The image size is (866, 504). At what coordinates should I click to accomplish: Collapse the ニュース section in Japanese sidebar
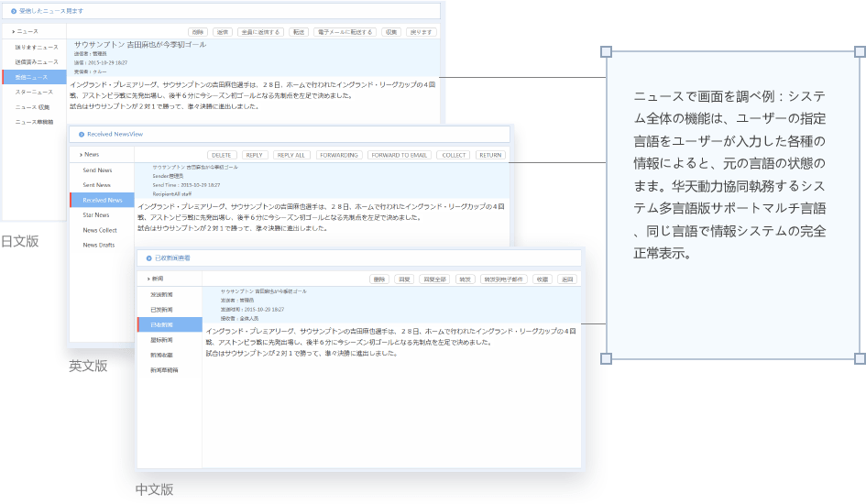13,31
